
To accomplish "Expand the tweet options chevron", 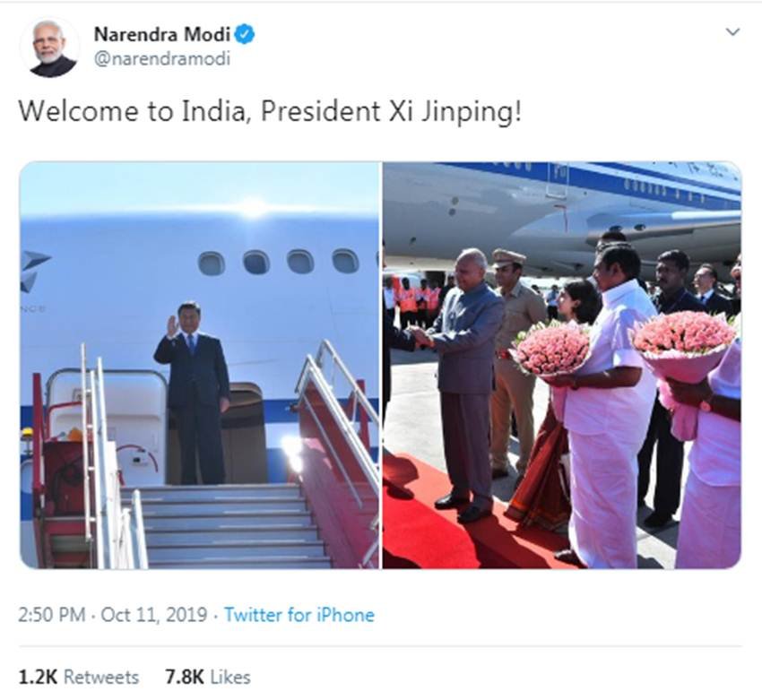I will [732, 32].
